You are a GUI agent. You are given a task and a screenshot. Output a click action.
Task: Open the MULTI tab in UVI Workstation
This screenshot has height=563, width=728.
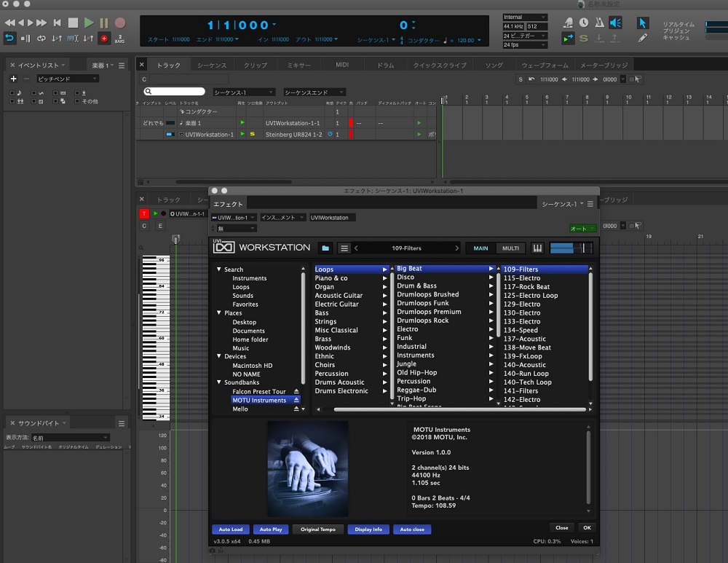[x=510, y=248]
